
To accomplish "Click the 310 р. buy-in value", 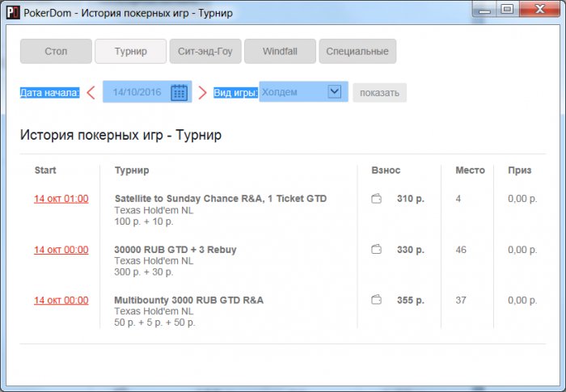I will point(411,199).
